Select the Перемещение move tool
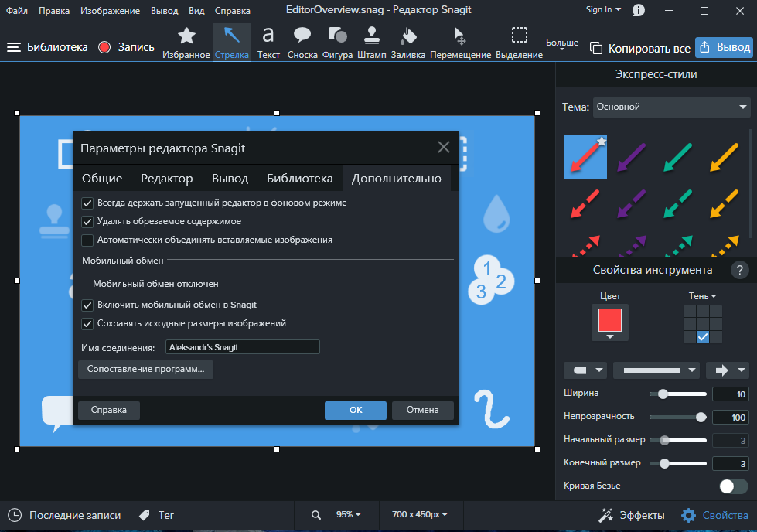 [x=460, y=43]
